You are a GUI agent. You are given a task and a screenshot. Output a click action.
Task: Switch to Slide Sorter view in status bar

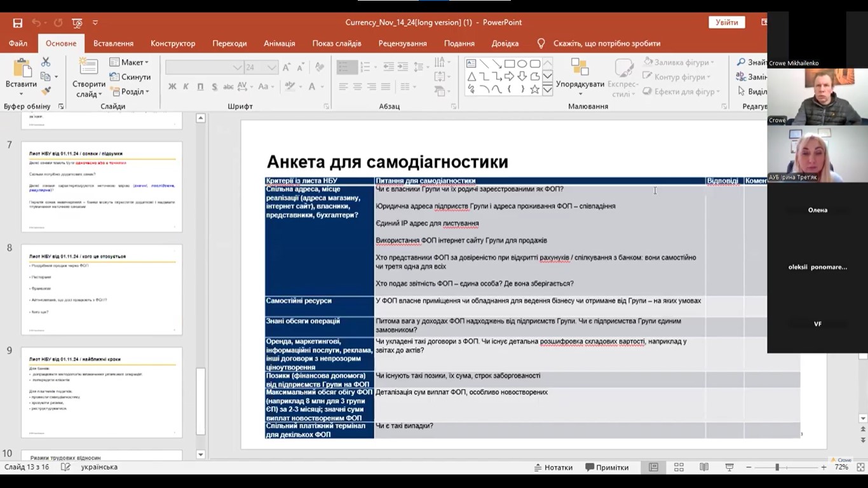pyautogui.click(x=679, y=467)
